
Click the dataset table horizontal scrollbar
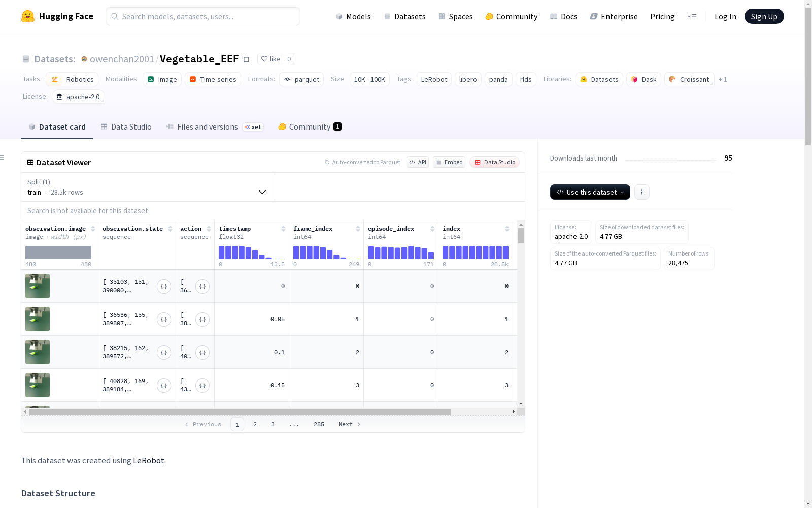(x=240, y=411)
